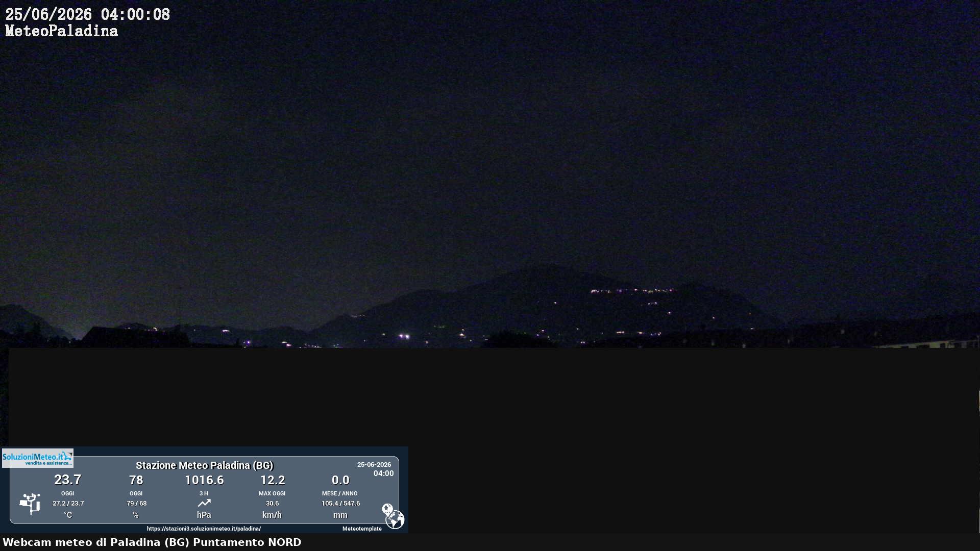Screen dimensions: 980x551
Task: Click the 27.2 / 23.7 temperature range
Action: tap(68, 504)
